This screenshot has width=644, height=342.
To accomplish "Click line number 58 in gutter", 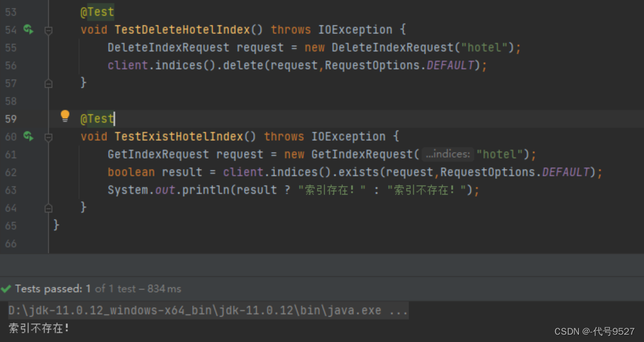I will tap(11, 101).
